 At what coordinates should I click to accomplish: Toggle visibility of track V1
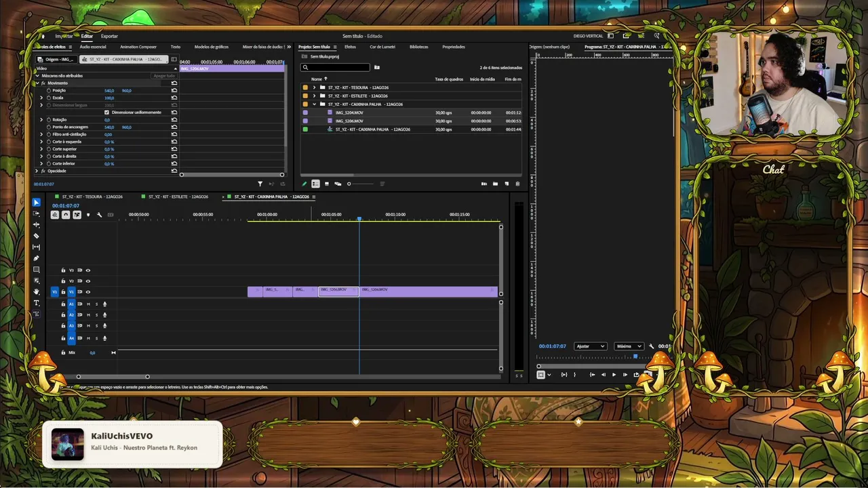tap(87, 291)
